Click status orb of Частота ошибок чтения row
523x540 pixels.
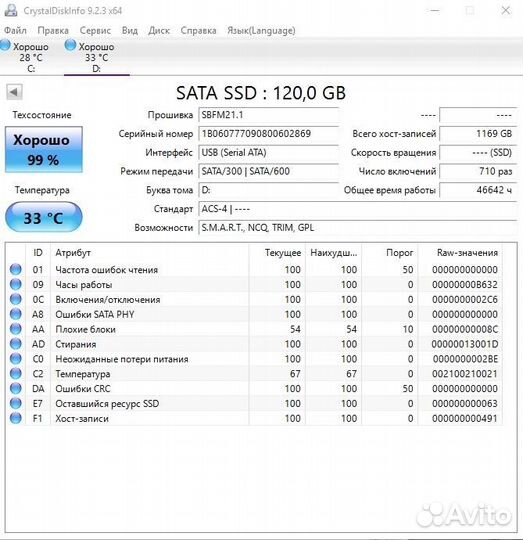click(x=15, y=269)
